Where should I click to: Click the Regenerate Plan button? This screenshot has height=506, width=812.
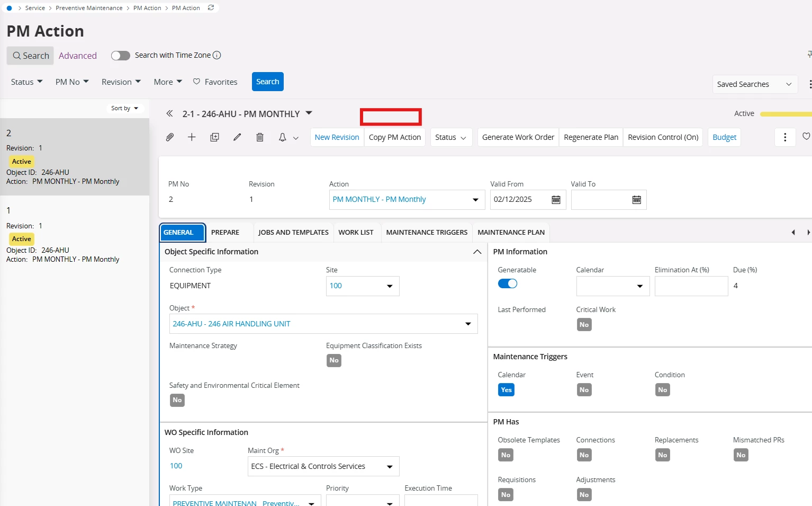(591, 137)
